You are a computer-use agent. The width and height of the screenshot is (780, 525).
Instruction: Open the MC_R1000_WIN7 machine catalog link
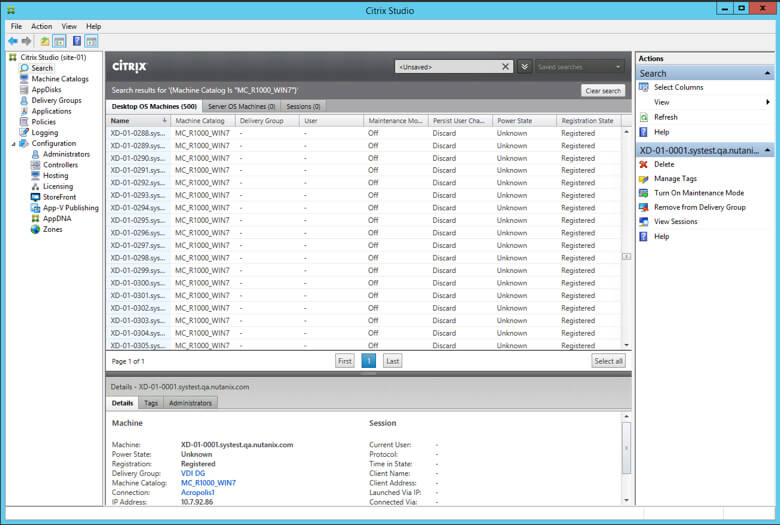(x=208, y=482)
